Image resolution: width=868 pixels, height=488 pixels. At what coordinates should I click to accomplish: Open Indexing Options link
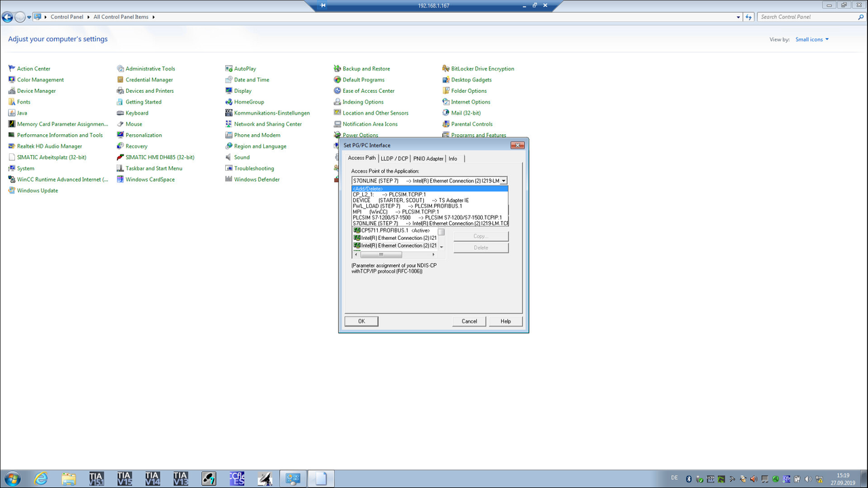[x=359, y=102]
